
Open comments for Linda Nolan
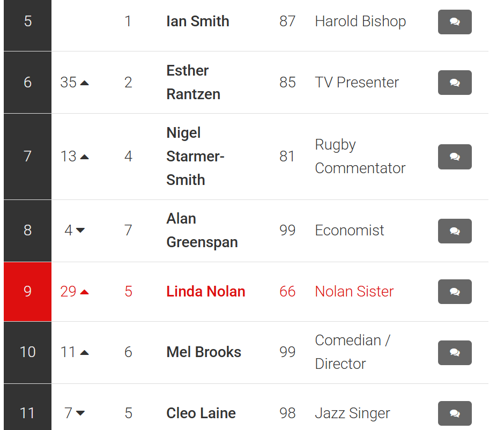pos(454,292)
